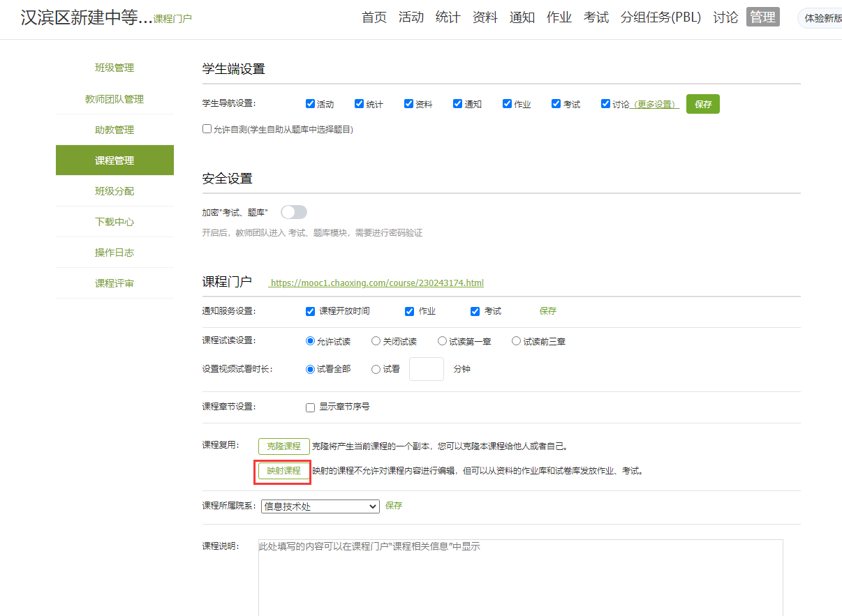Select 试读前三章 radio button
Image resolution: width=842 pixels, height=616 pixels.
coord(517,341)
